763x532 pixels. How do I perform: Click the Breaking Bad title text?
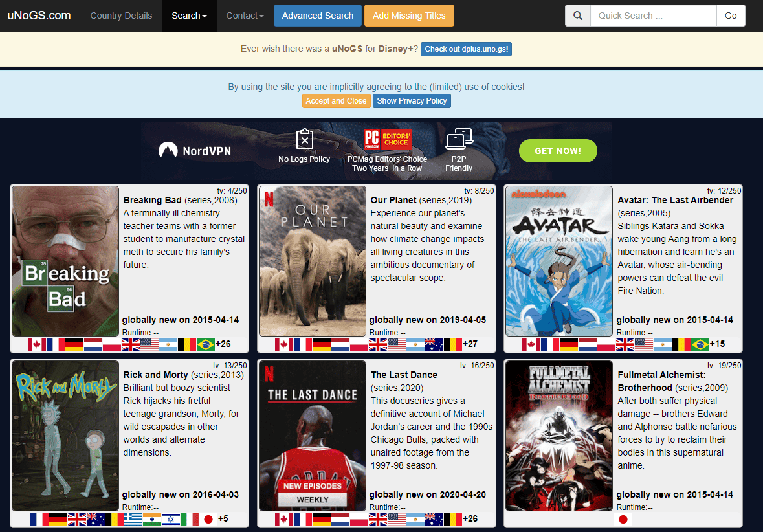pyautogui.click(x=152, y=200)
